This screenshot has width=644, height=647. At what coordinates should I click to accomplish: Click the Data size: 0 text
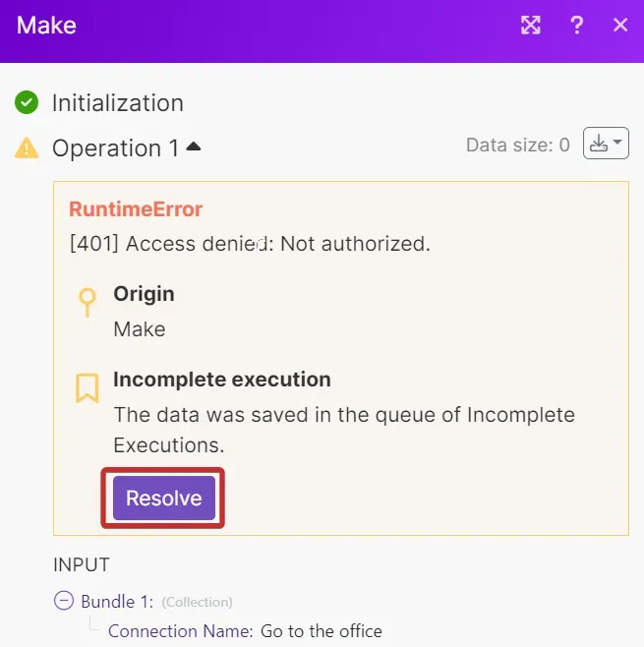tap(518, 145)
